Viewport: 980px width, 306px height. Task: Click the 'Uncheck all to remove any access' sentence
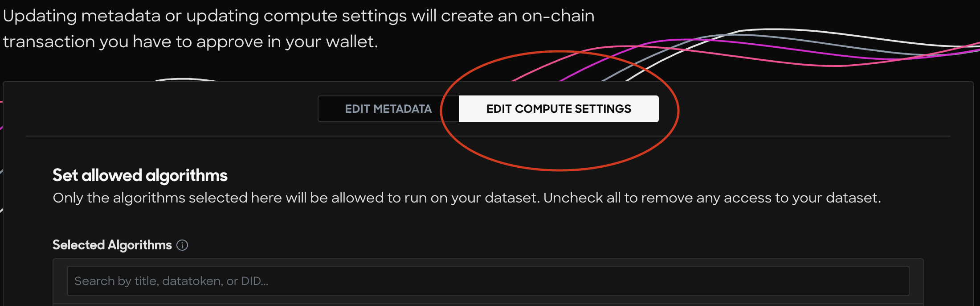712,198
